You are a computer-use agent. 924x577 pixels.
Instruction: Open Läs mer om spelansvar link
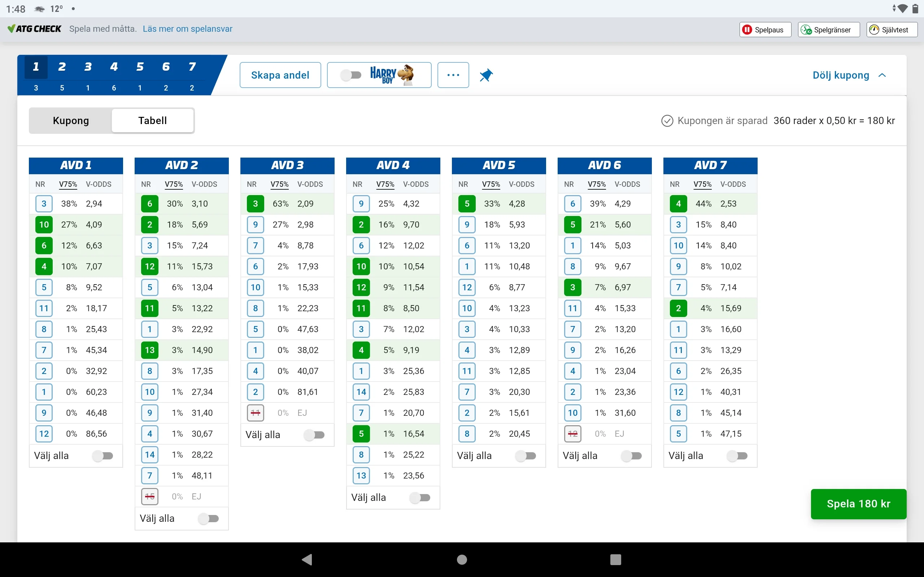pyautogui.click(x=187, y=29)
